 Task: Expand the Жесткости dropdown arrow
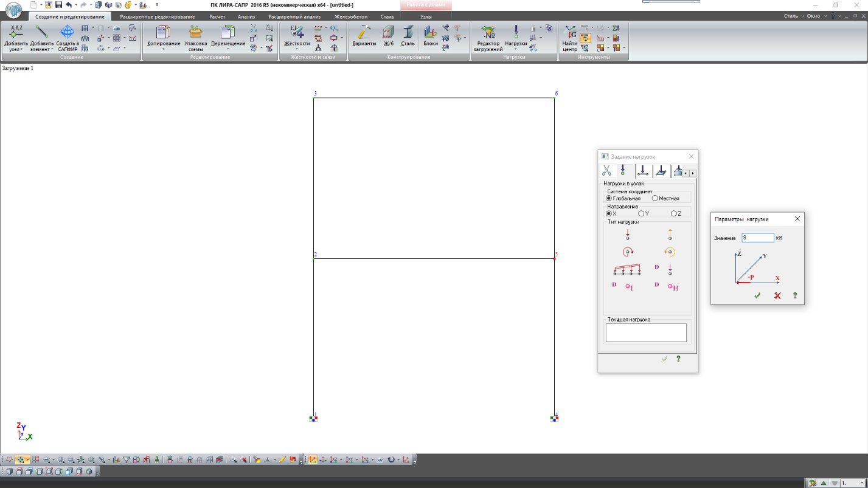[x=297, y=49]
